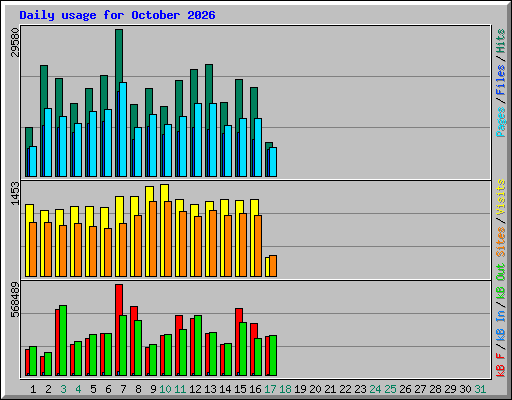Click the dark green hits bar for day 13
This screenshot has height=400, width=512.
[x=209, y=83]
